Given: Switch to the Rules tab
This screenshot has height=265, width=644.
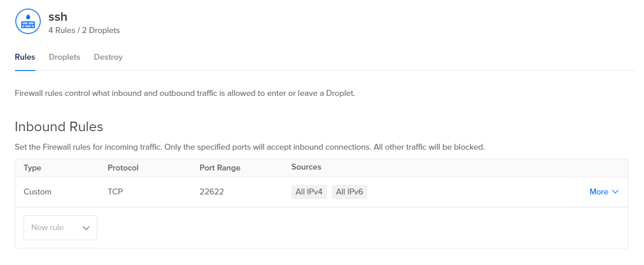Looking at the screenshot, I should 25,57.
